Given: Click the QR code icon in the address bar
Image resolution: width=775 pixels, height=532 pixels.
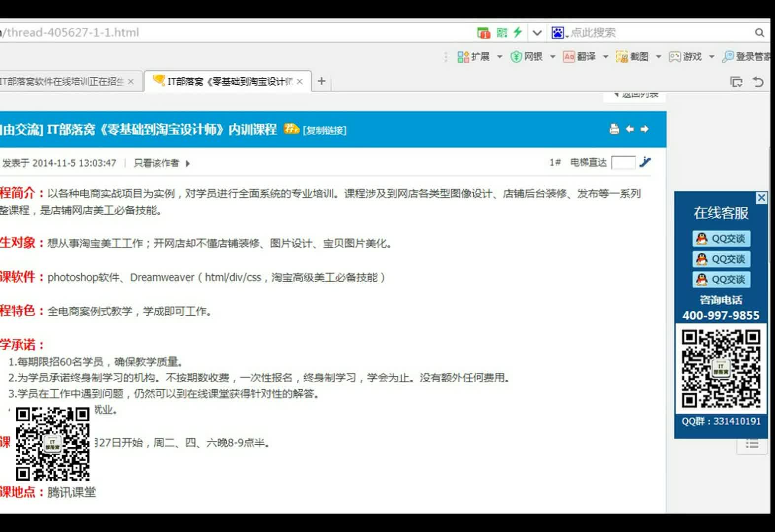Looking at the screenshot, I should click(502, 33).
